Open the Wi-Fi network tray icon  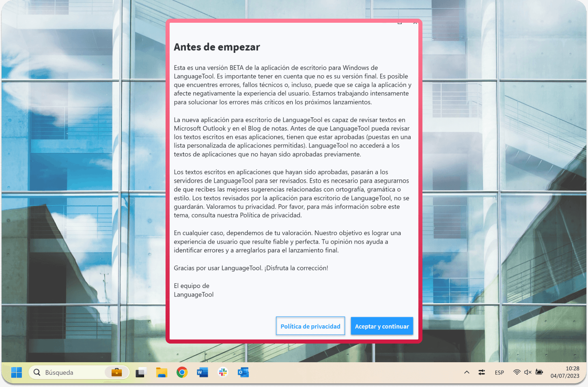tap(517, 372)
